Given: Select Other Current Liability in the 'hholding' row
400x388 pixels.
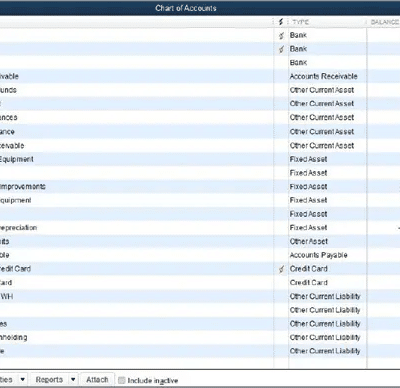Looking at the screenshot, I should pos(325,337).
